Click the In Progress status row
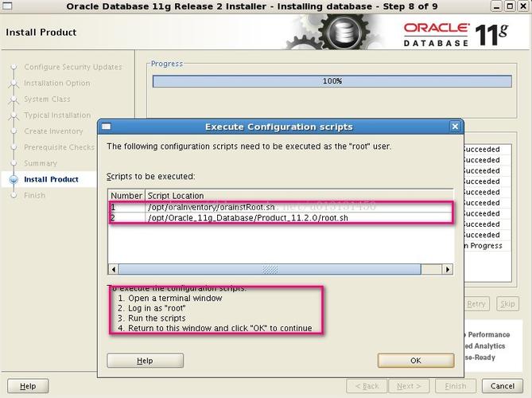This screenshot has height=398, width=532. click(487, 245)
